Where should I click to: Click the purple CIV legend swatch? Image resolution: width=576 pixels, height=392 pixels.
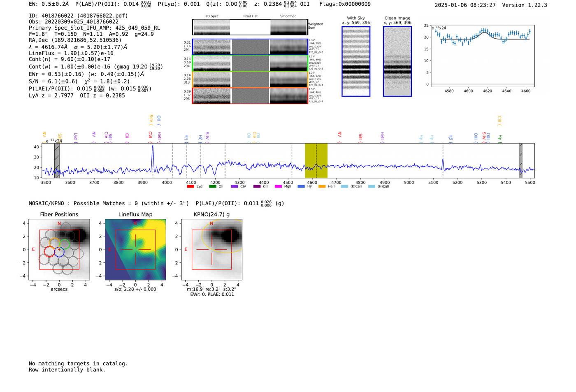point(235,186)
